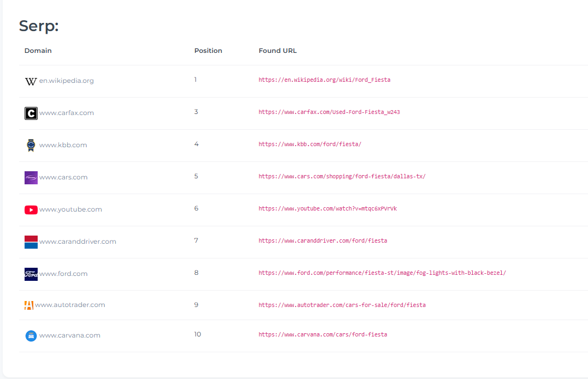The image size is (588, 379).
Task: Click the Domain column header
Action: [38, 51]
